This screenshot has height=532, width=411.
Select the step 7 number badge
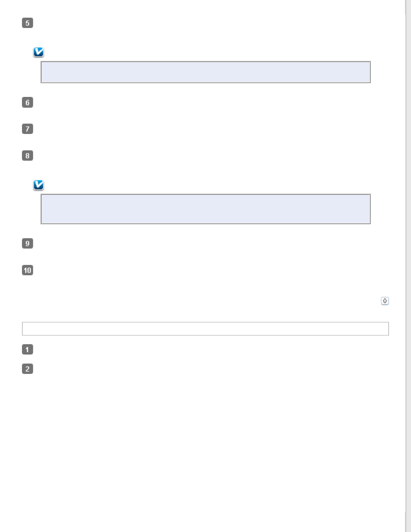28,129
